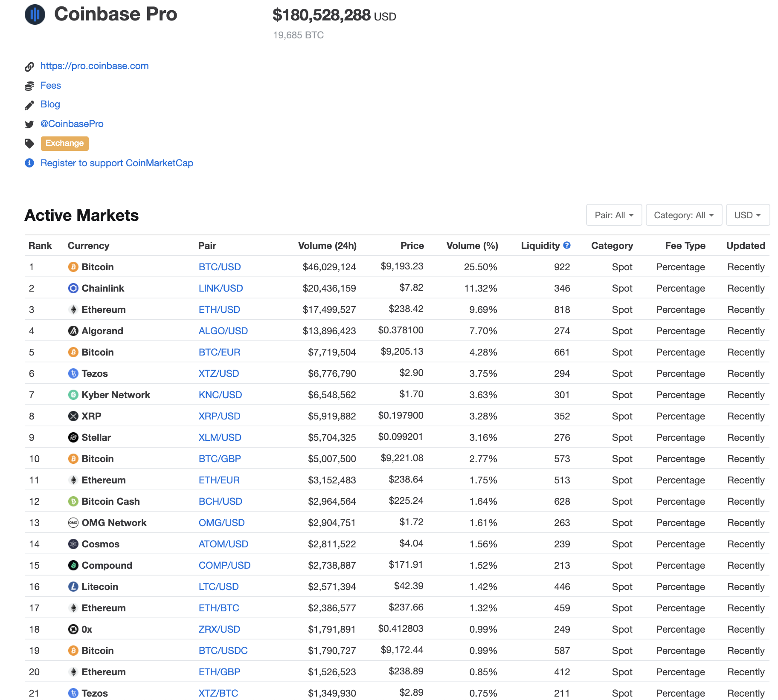Open the COMP/USD pair link
This screenshot has height=700, width=778.
tap(225, 566)
